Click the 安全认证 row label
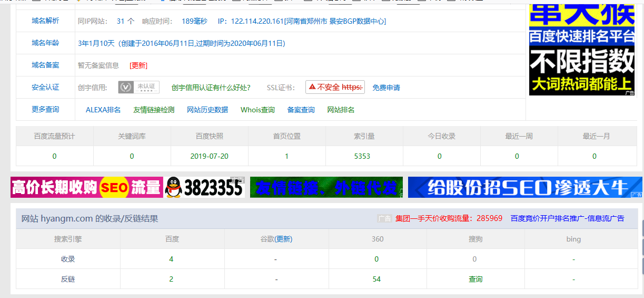 point(45,87)
